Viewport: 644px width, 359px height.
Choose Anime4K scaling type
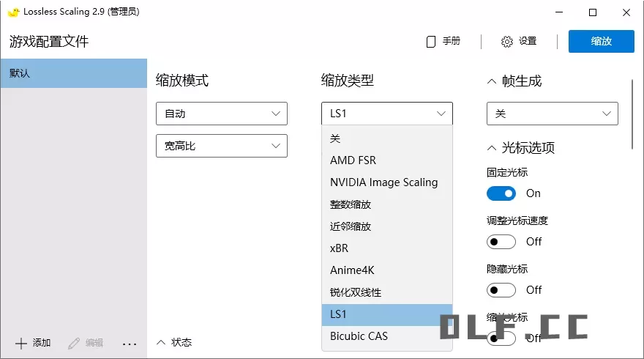coord(387,270)
